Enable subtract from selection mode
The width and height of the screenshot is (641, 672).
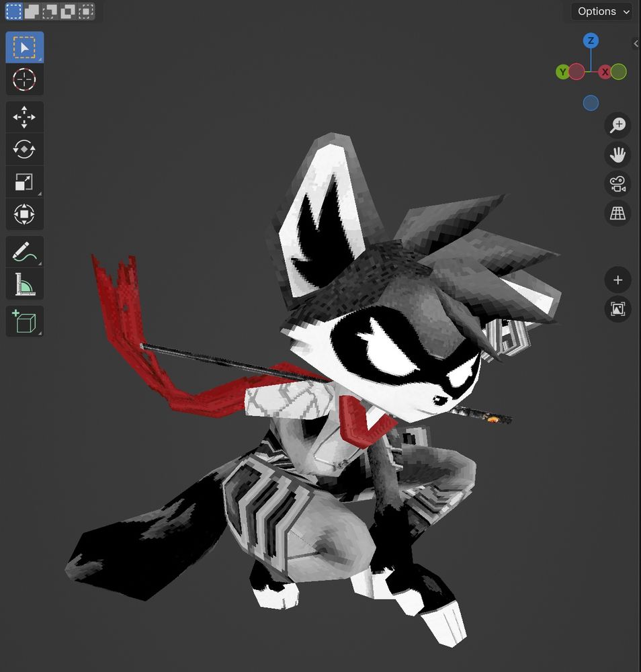pyautogui.click(x=50, y=11)
